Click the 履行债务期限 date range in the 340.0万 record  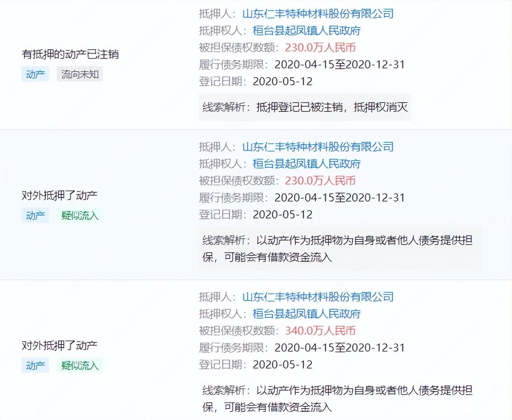point(339,348)
